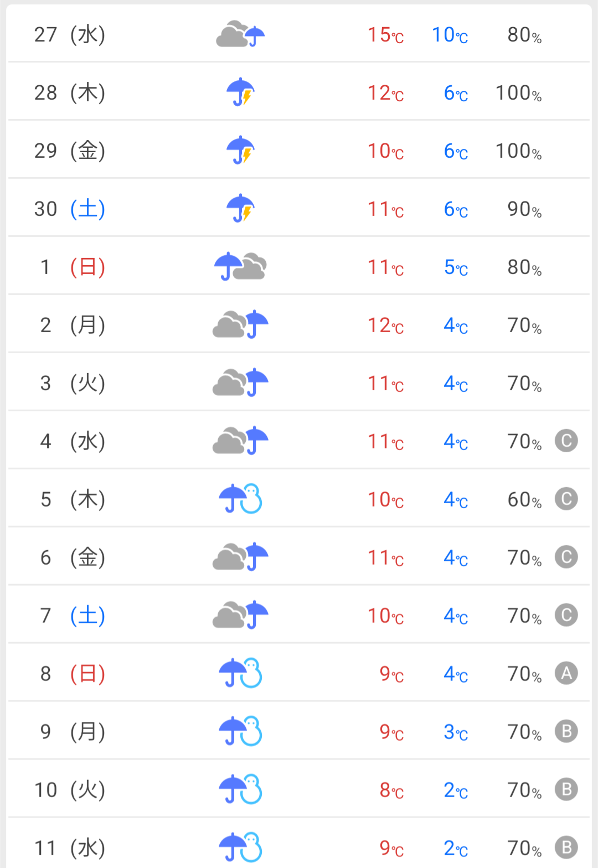Tap the 60% rain probability for the 5th
The width and height of the screenshot is (598, 868).
(x=524, y=500)
